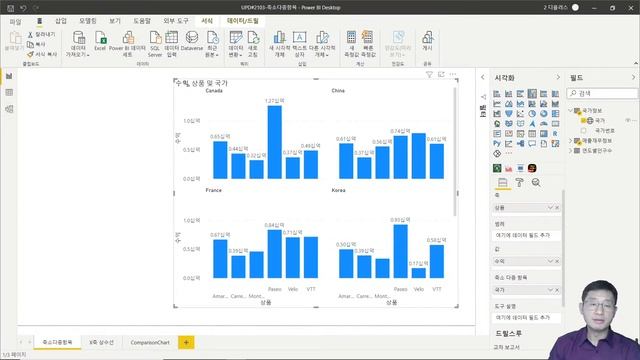Switch to Report view in left sidebar

(9, 76)
